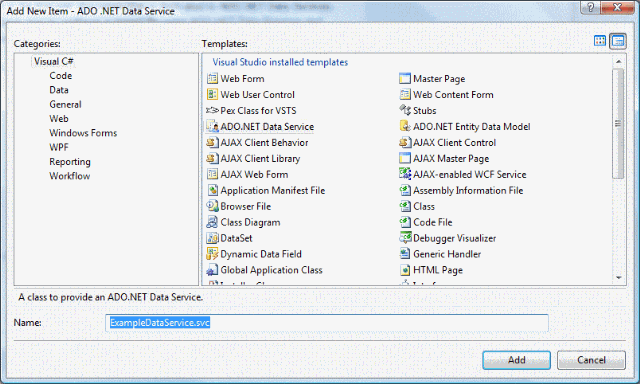Switch templates to large icons view
640x384 pixels.
pyautogui.click(x=600, y=41)
